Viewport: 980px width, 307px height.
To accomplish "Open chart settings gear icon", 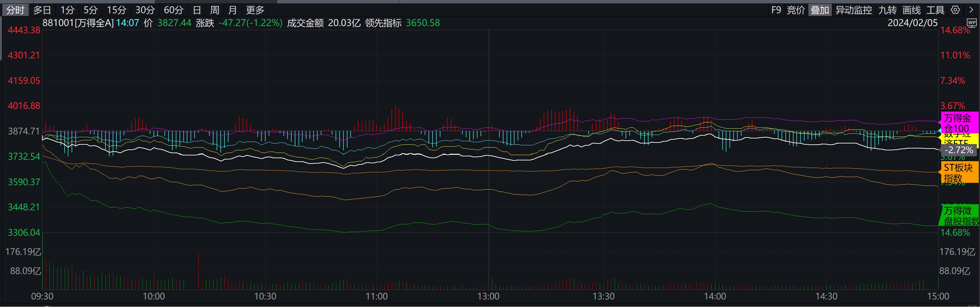I will [955, 10].
